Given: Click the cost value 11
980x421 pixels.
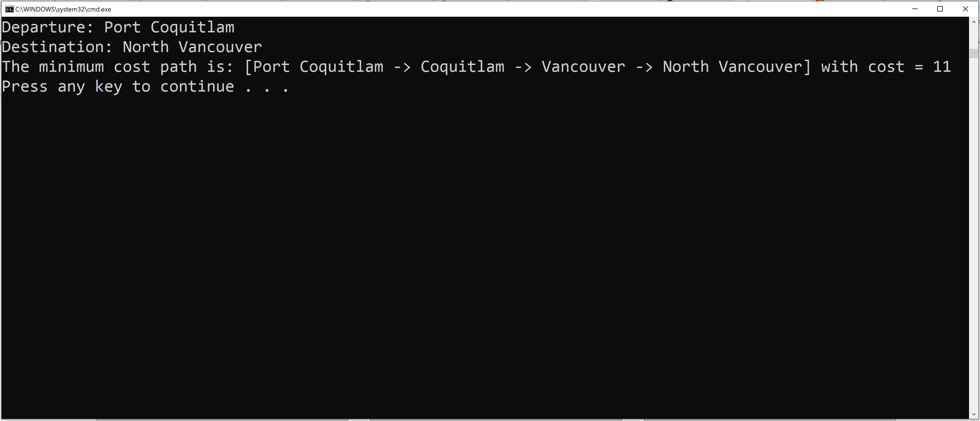Looking at the screenshot, I should (x=942, y=67).
